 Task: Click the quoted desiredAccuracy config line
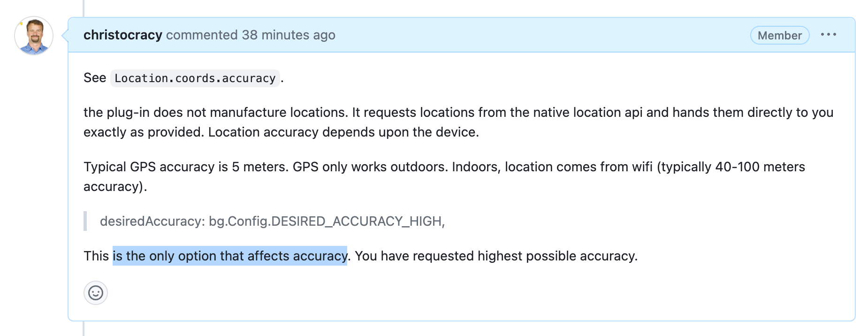(x=273, y=221)
